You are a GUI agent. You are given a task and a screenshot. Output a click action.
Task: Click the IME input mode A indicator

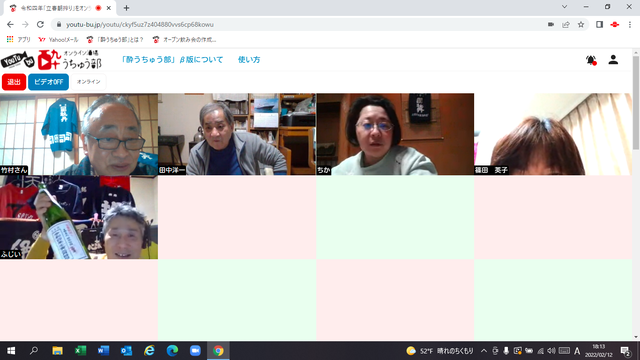tap(577, 351)
